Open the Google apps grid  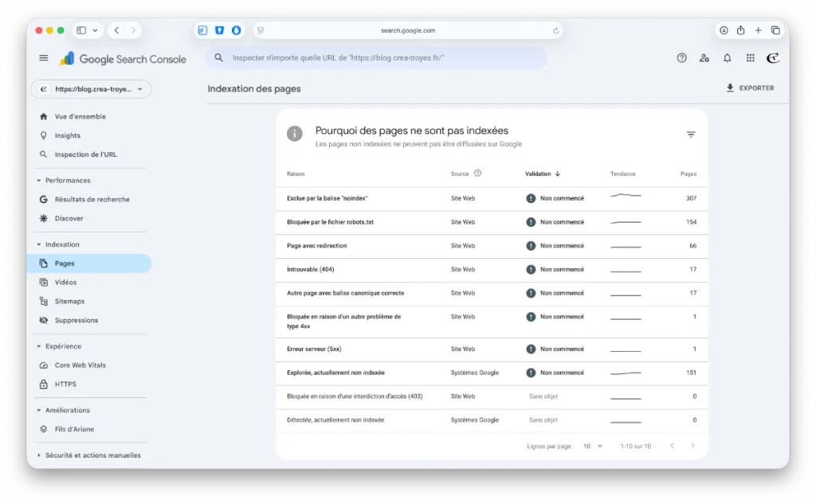[x=750, y=57]
